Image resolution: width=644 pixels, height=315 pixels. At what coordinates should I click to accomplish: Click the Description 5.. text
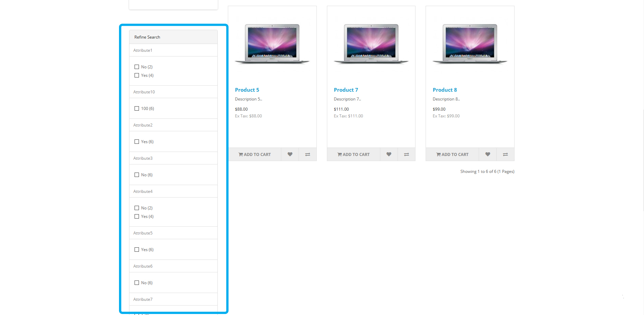coord(248,99)
